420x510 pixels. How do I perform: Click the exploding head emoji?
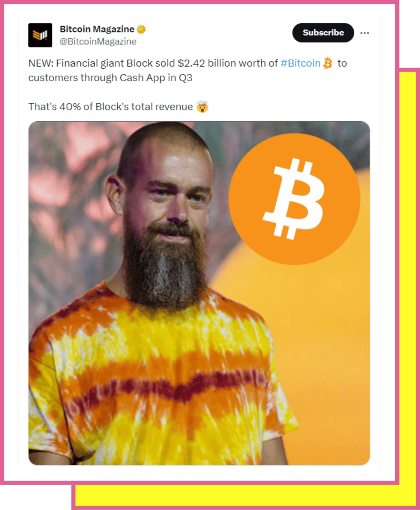(x=202, y=107)
